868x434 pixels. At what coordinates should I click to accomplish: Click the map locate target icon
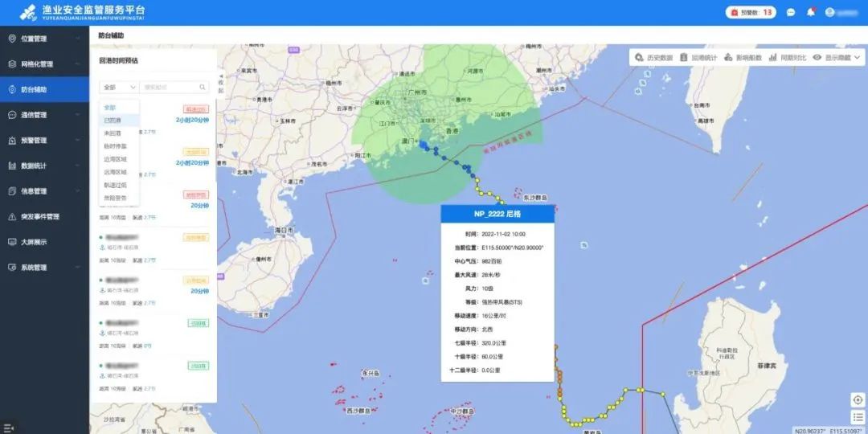pyautogui.click(x=858, y=399)
